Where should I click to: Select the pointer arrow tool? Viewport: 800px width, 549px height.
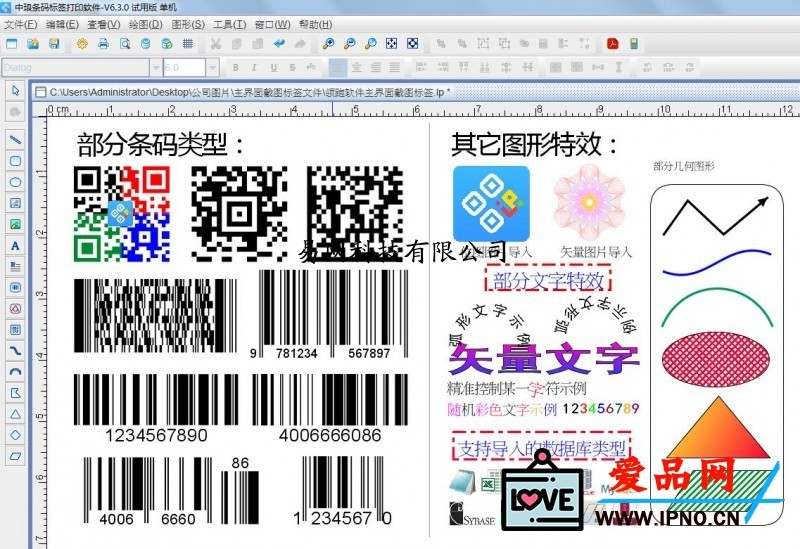[15, 91]
